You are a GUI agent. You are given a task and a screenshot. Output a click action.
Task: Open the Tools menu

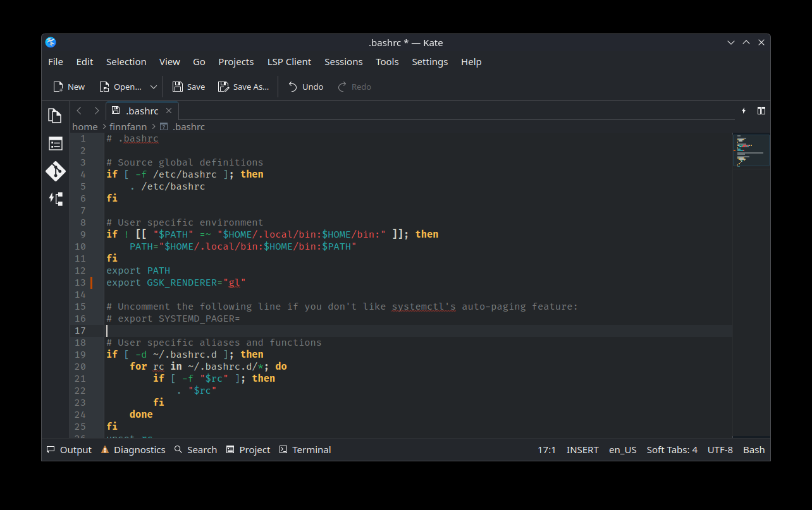(x=387, y=61)
